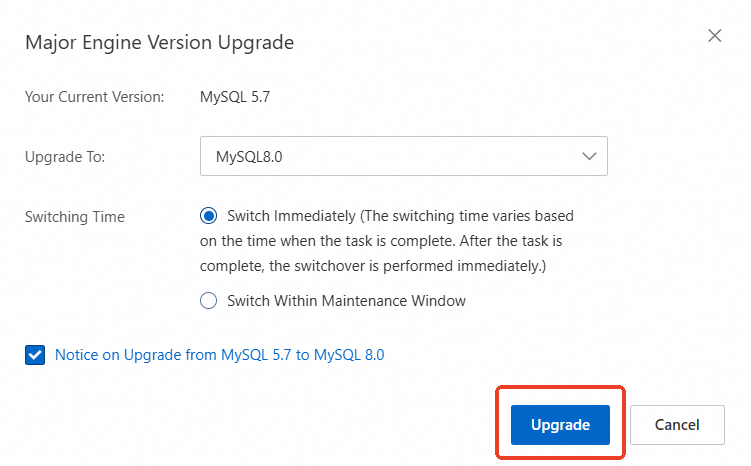This screenshot has height=466, width=751.
Task: Open the Upgrade To combo box
Action: (x=403, y=157)
